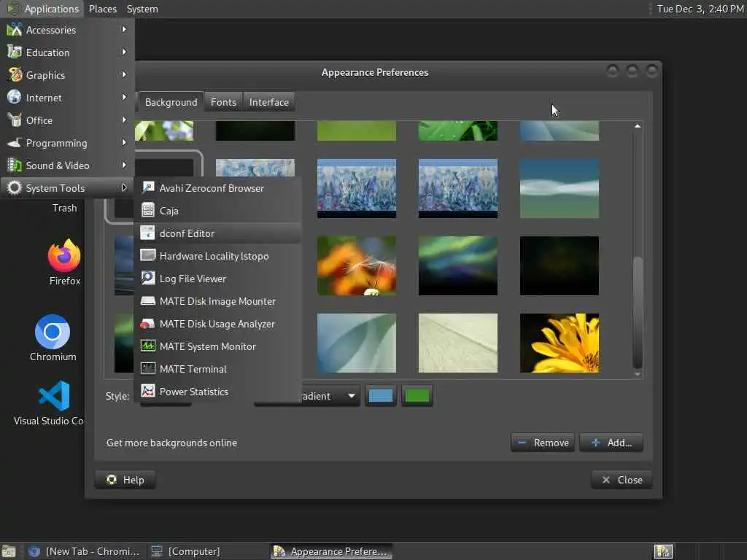Image resolution: width=747 pixels, height=560 pixels.
Task: Expand the Education submenu arrow
Action: coord(124,52)
